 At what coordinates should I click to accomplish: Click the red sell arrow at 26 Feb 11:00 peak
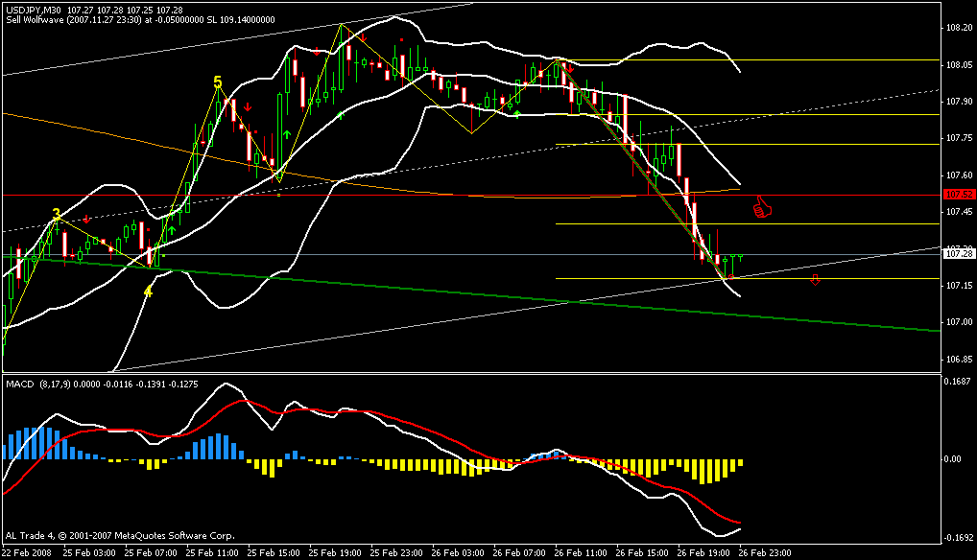point(570,69)
